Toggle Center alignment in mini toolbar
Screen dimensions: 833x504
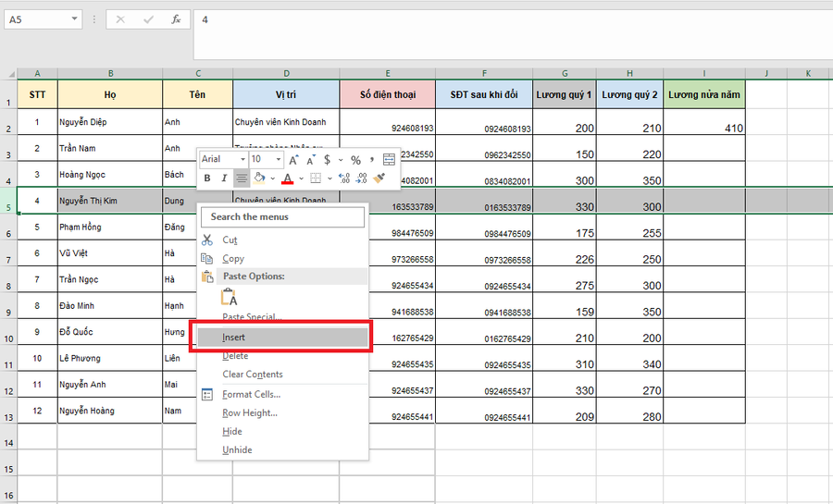pyautogui.click(x=242, y=178)
